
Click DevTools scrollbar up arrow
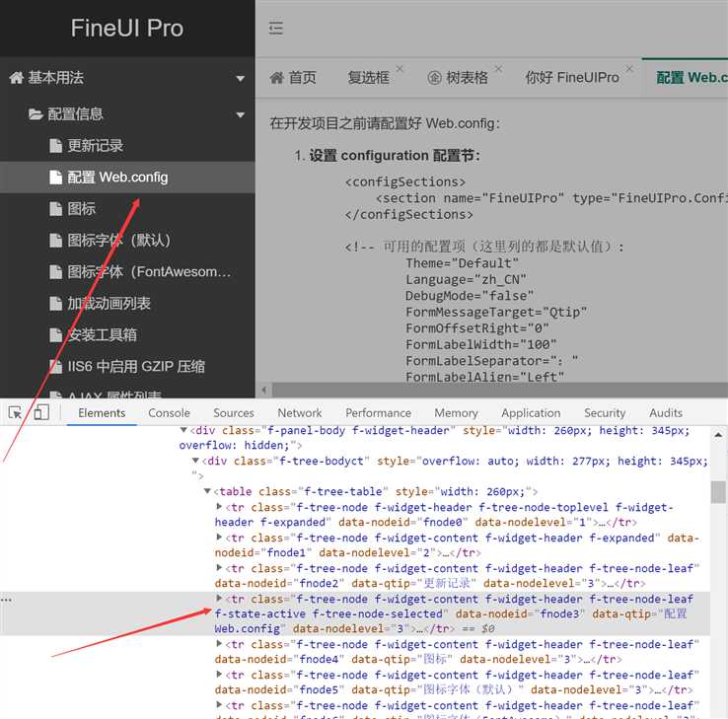click(718, 435)
